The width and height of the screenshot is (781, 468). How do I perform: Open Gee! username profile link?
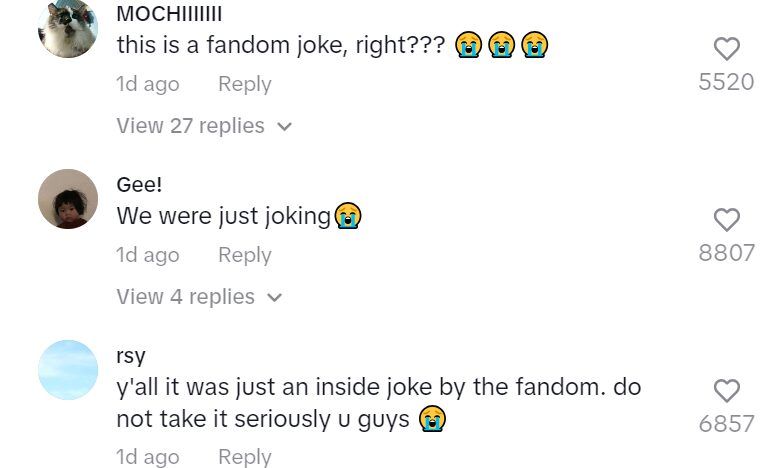coord(140,185)
